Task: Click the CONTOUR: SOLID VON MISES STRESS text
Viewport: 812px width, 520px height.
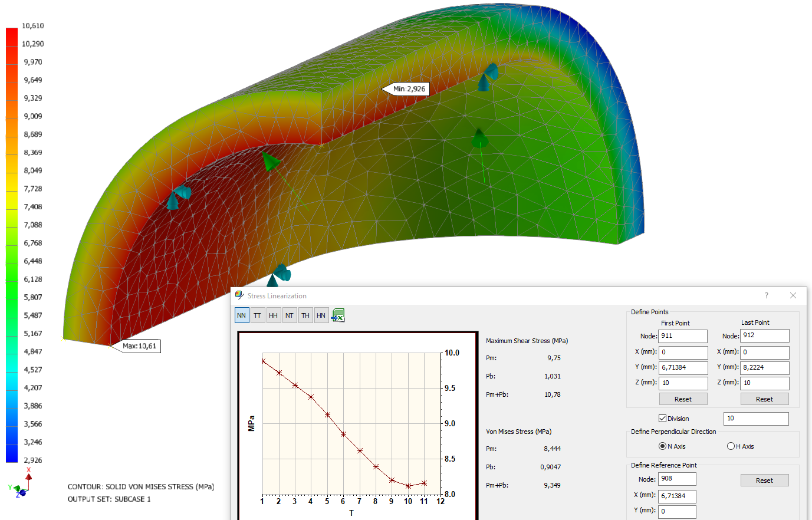Action: click(141, 487)
